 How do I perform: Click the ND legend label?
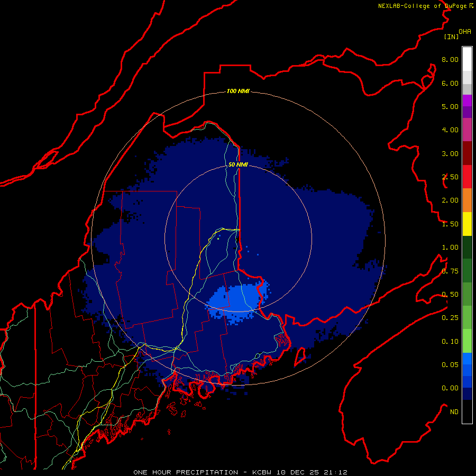pos(454,412)
